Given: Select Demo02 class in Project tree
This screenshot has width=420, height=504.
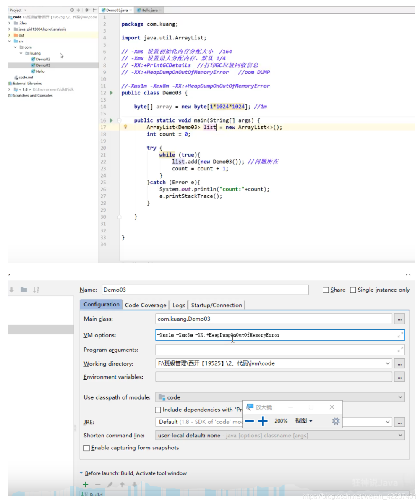Looking at the screenshot, I should click(40, 59).
